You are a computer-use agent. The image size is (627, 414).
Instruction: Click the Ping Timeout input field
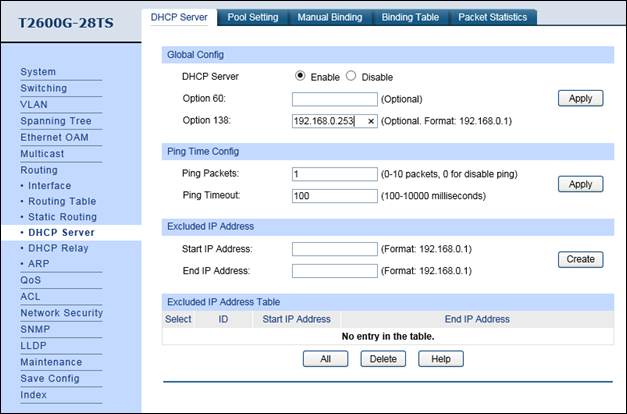click(335, 196)
